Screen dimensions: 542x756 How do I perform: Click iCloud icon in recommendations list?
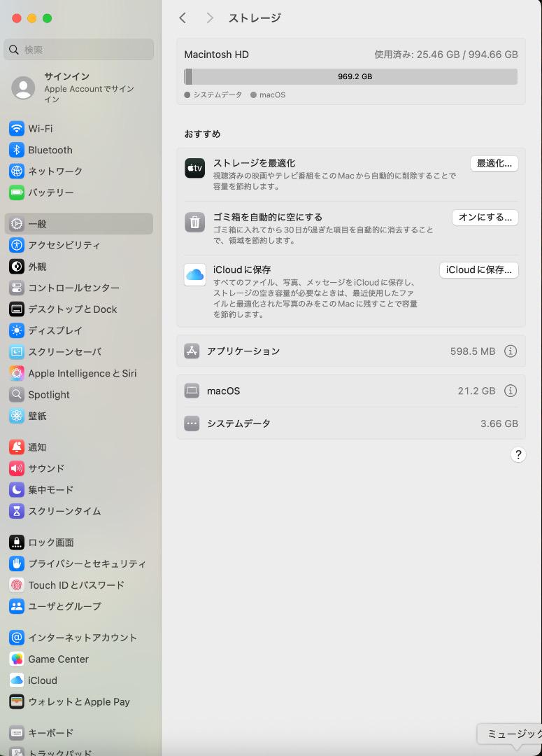coord(194,274)
